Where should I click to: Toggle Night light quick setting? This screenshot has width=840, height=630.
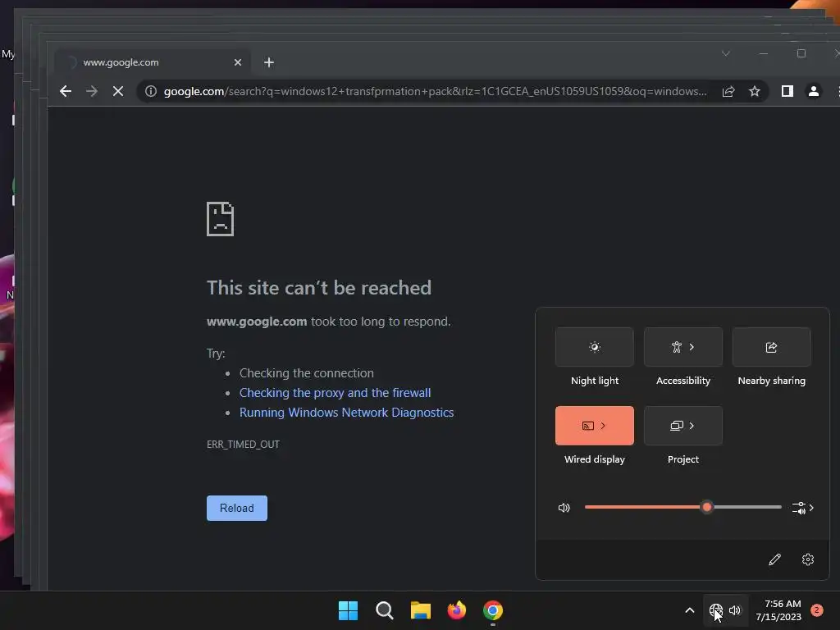pyautogui.click(x=595, y=347)
